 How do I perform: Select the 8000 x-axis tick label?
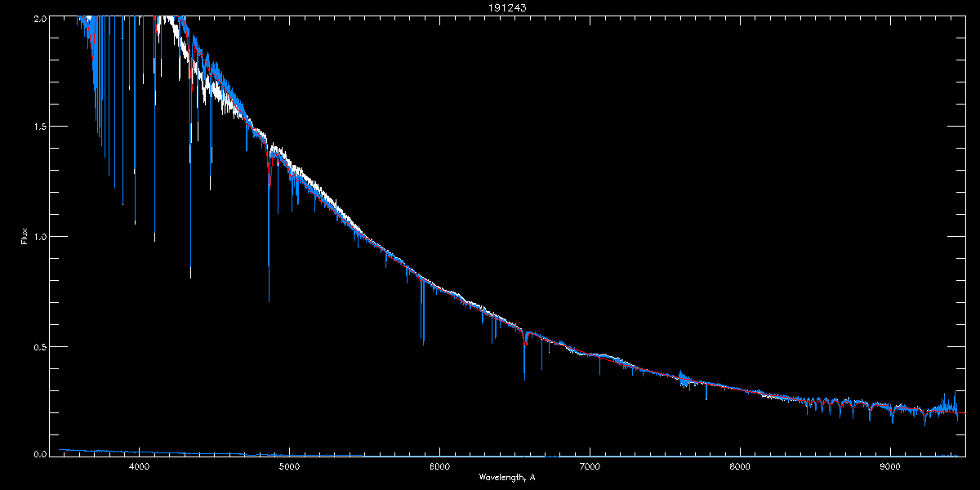coord(740,467)
